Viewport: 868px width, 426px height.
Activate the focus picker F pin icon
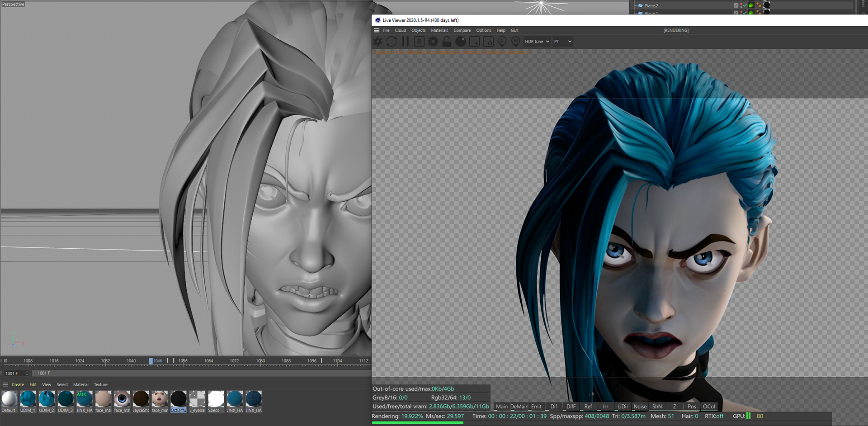pos(502,42)
